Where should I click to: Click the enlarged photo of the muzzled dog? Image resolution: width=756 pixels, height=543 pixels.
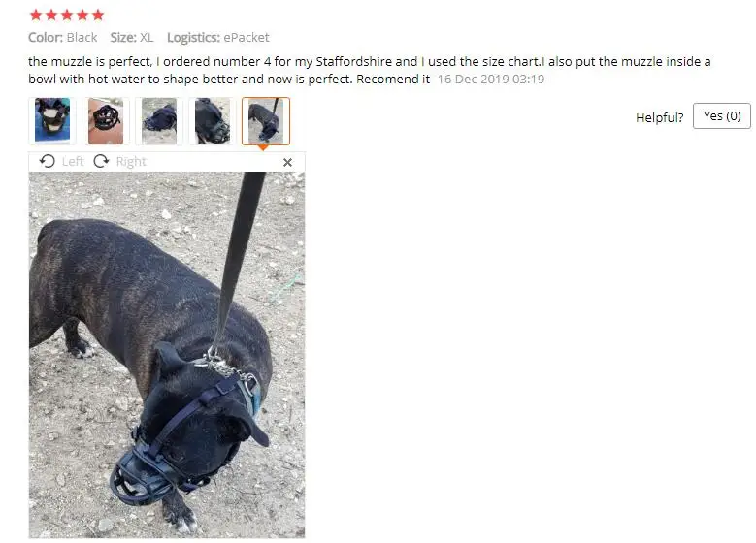click(x=167, y=355)
